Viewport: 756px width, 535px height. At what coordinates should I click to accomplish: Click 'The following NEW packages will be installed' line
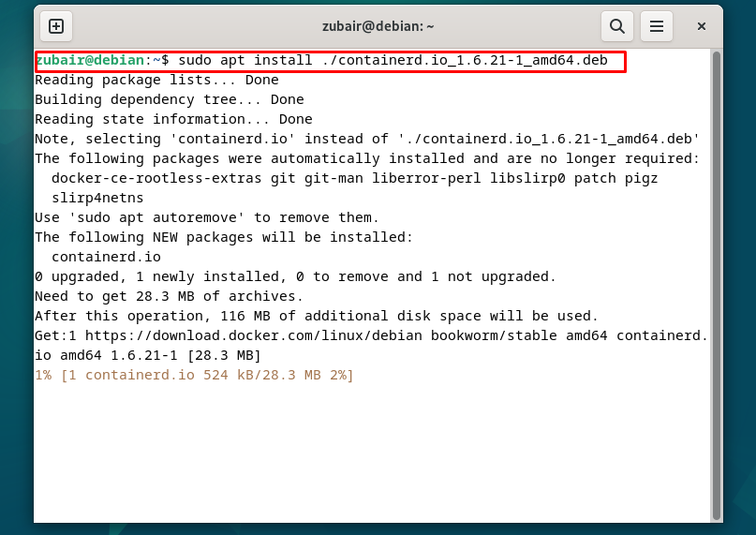pos(224,237)
